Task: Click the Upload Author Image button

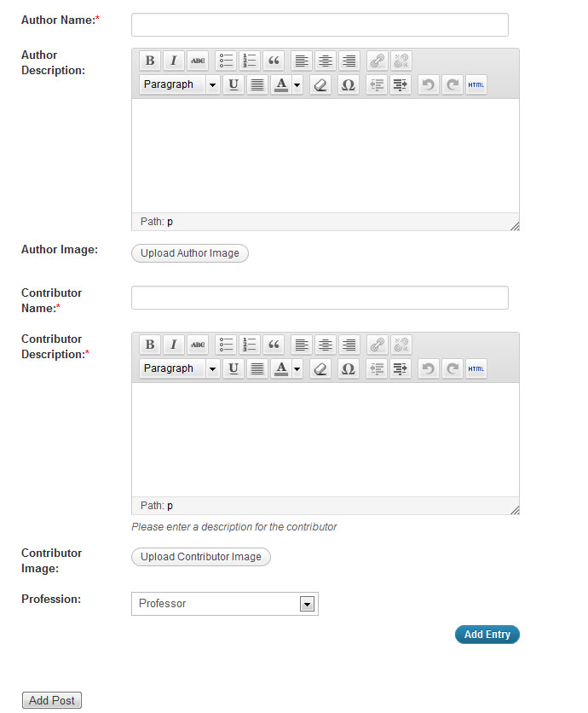Action: point(189,253)
